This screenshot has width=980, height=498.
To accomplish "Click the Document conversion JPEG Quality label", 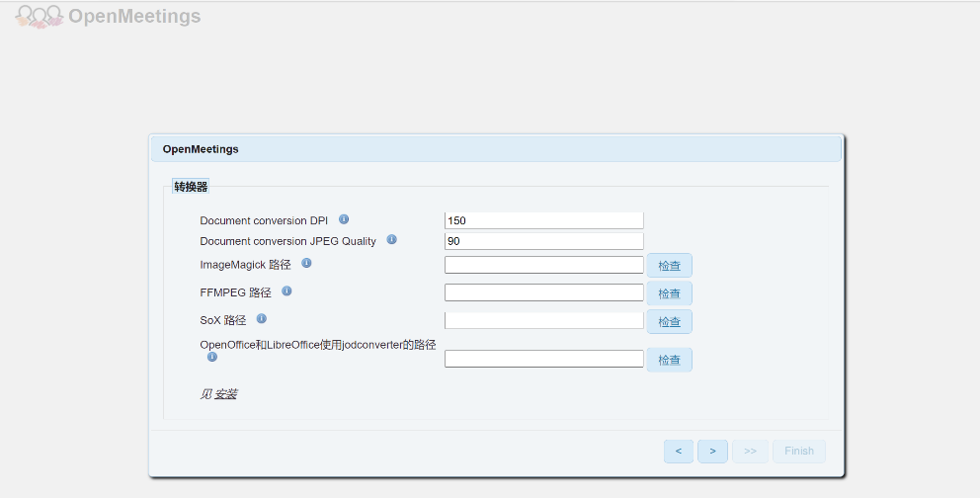I will (288, 241).
